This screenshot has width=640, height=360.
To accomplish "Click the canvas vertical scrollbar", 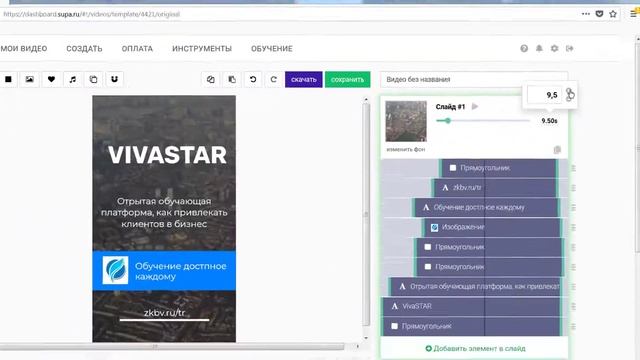I will pyautogui.click(x=366, y=214).
